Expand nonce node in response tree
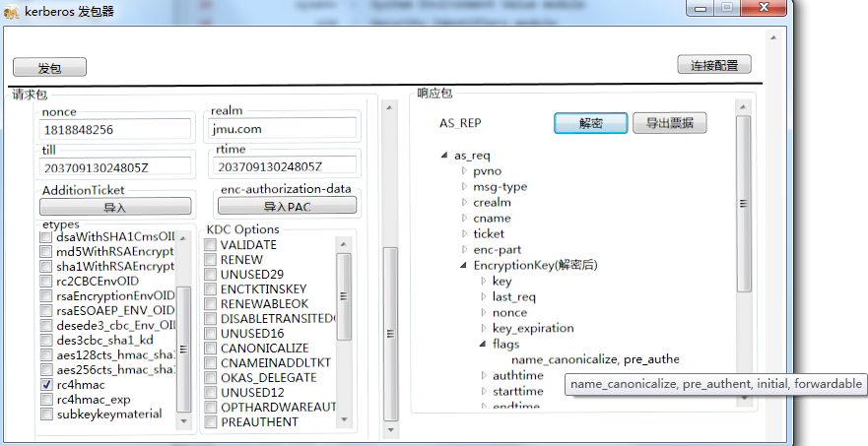868x446 pixels. [484, 312]
